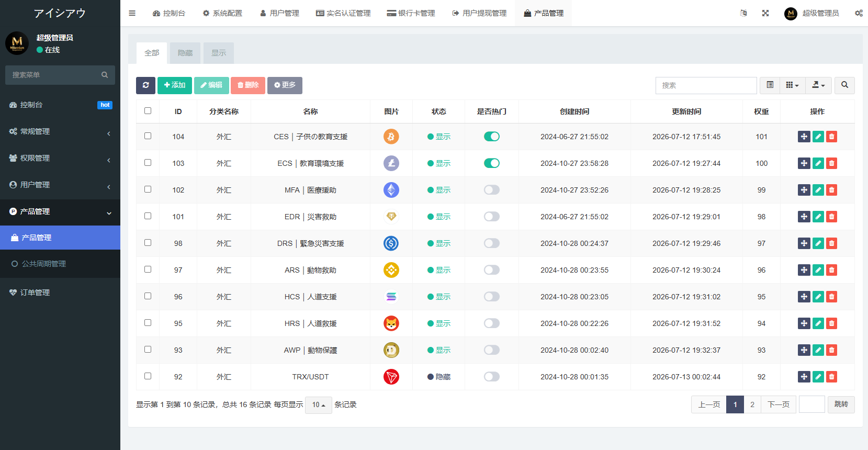
Task: Open the page size dropdown showing 10
Action: coord(319,404)
